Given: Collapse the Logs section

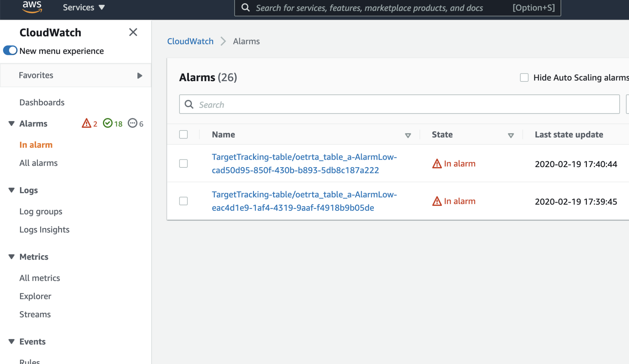Looking at the screenshot, I should 11,190.
